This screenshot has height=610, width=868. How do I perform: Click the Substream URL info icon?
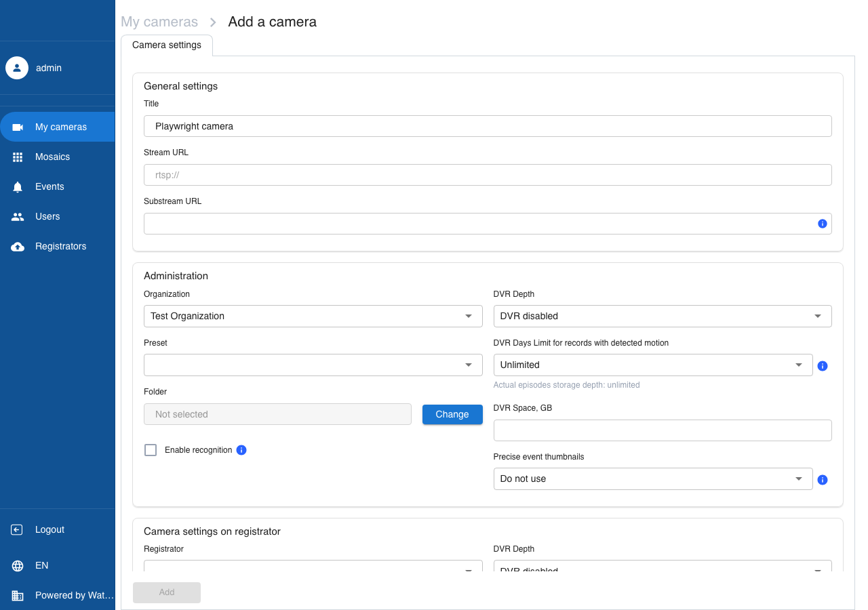(823, 224)
